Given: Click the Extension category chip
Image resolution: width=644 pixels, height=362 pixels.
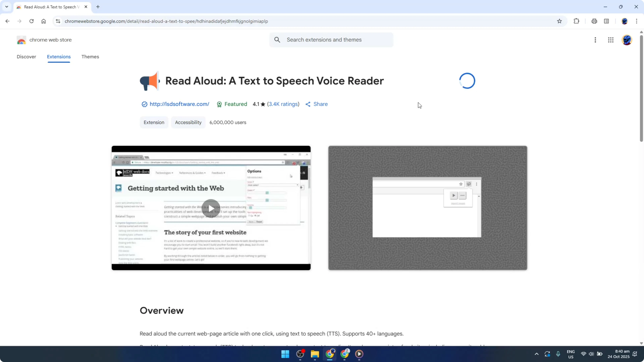Looking at the screenshot, I should tap(154, 122).
